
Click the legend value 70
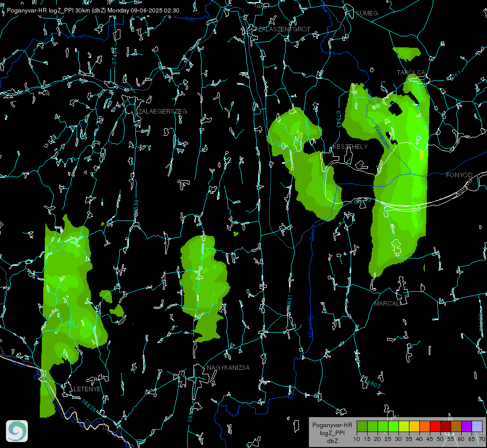point(482,440)
